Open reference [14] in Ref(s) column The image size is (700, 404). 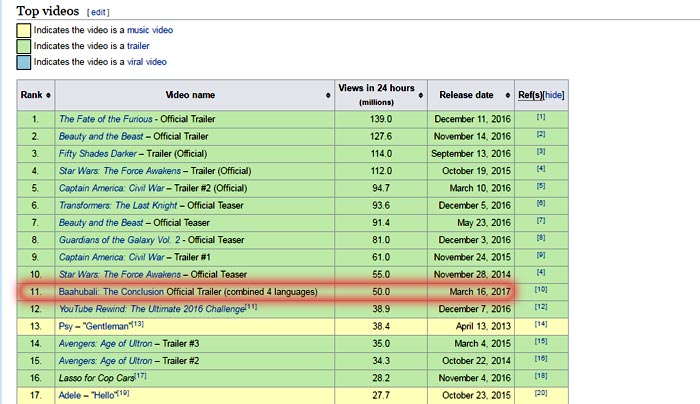(541, 324)
